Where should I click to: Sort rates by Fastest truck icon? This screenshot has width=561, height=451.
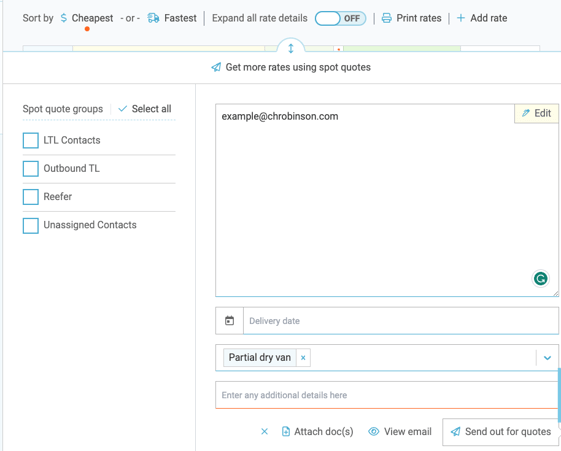153,18
